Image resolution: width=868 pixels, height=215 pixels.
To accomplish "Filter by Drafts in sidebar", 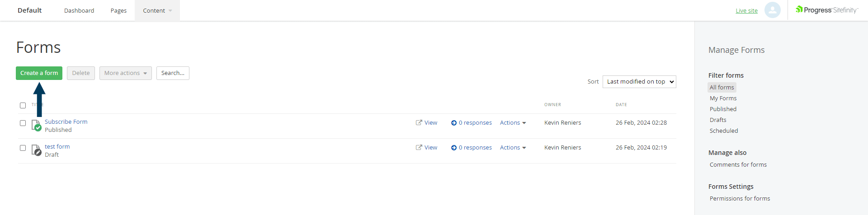I will coord(718,120).
